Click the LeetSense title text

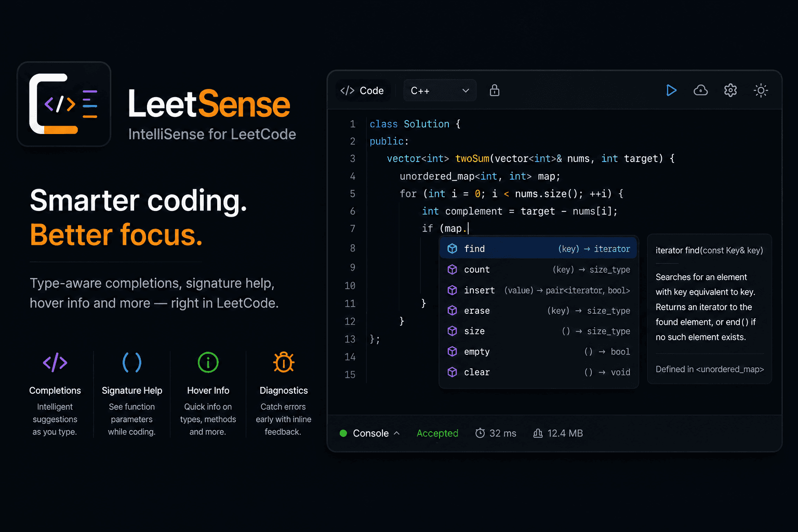click(x=209, y=104)
